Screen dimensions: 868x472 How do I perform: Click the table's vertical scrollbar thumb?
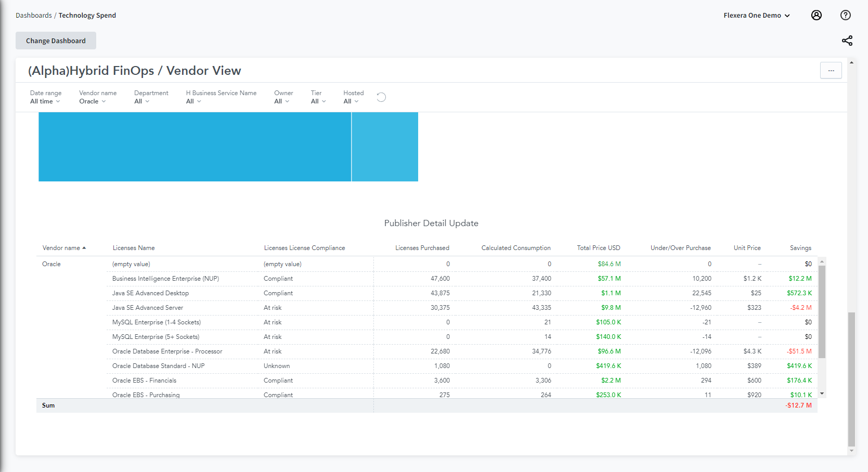(x=822, y=312)
